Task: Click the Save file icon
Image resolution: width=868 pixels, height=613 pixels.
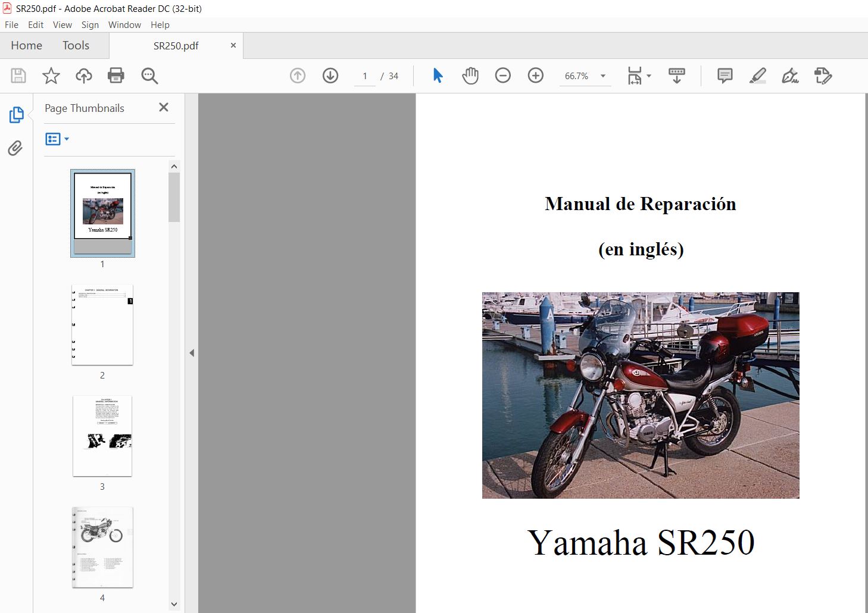Action: pos(18,76)
